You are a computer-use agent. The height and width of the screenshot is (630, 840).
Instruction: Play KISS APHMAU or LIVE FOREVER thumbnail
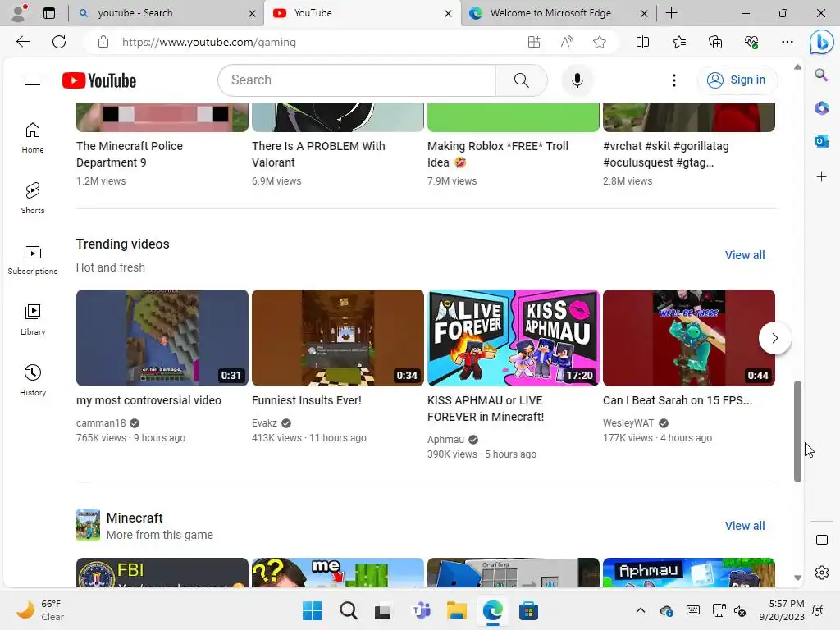(514, 338)
